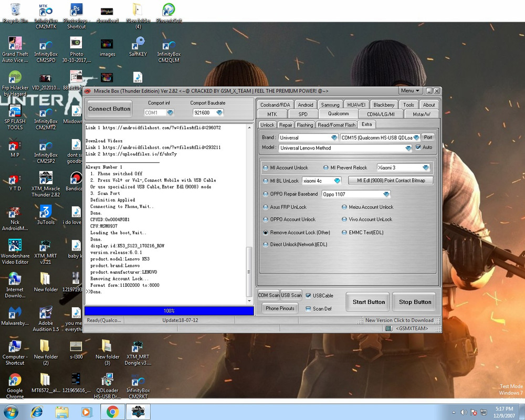This screenshot has height=420, width=525.
Task: Open Comport inf COM1 dropdown
Action: (x=170, y=112)
